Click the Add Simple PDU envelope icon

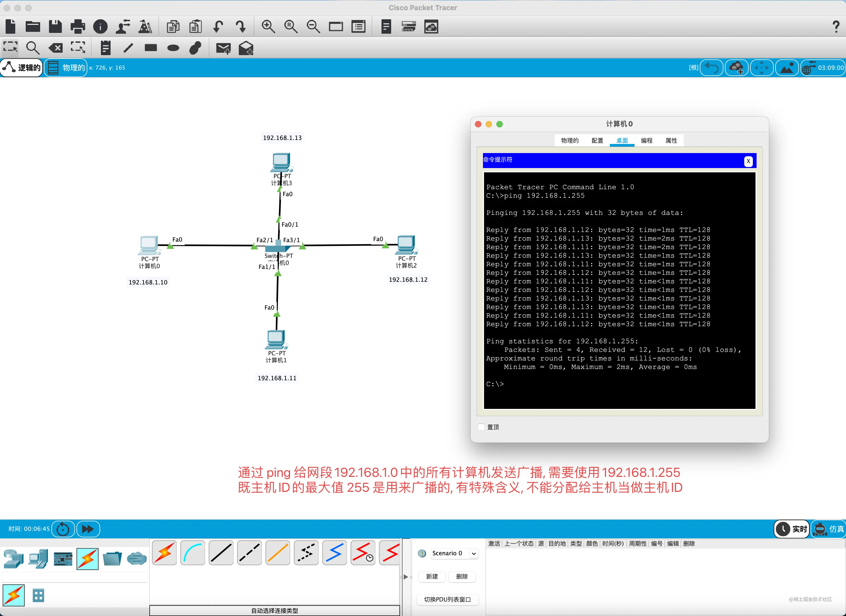click(223, 48)
